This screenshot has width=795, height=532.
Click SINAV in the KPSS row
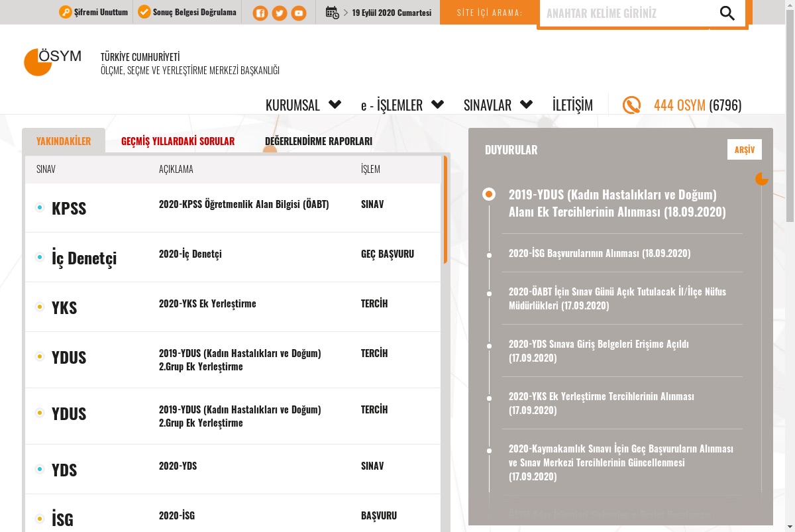(x=372, y=204)
